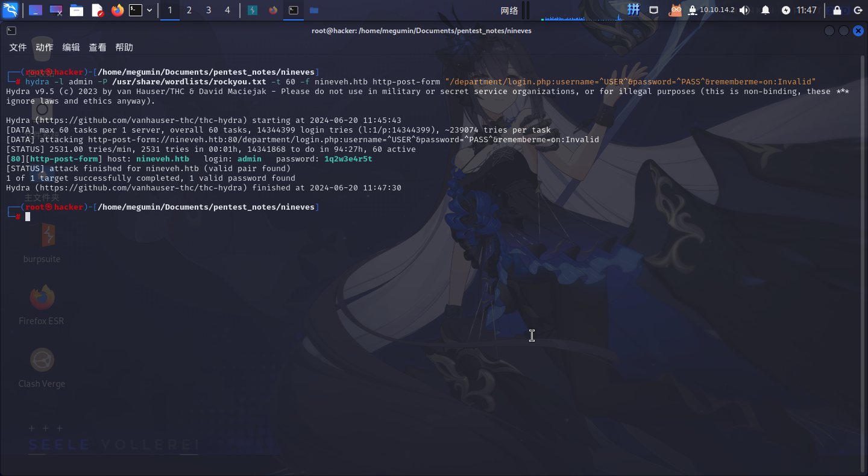Image resolution: width=868 pixels, height=476 pixels.
Task: Open the notifications bell
Action: (x=766, y=10)
